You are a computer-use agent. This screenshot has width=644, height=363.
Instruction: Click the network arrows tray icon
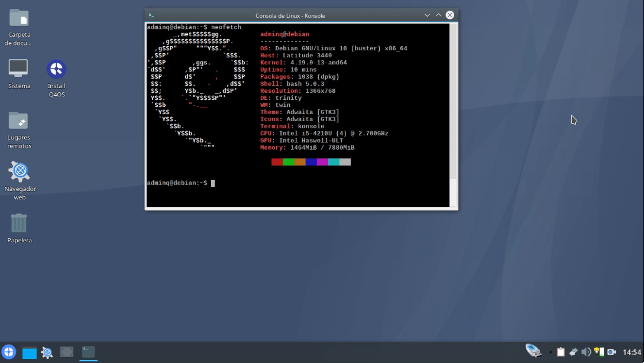(x=573, y=351)
